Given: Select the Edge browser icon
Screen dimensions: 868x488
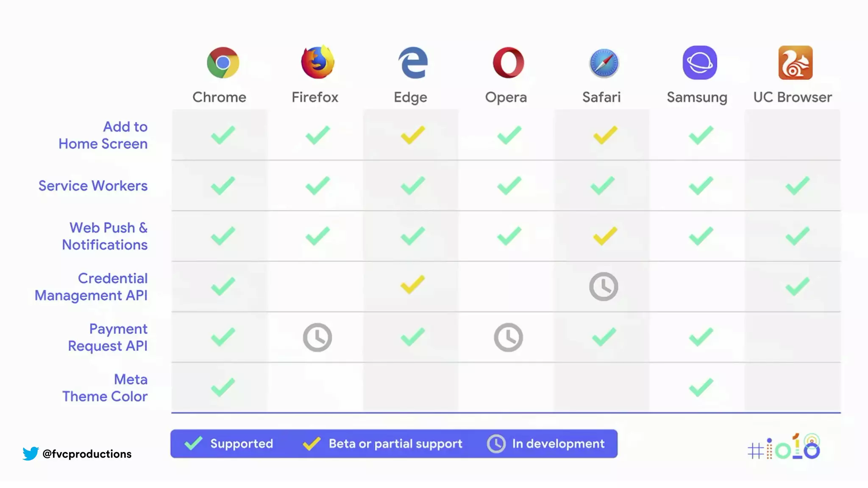Looking at the screenshot, I should 413,63.
